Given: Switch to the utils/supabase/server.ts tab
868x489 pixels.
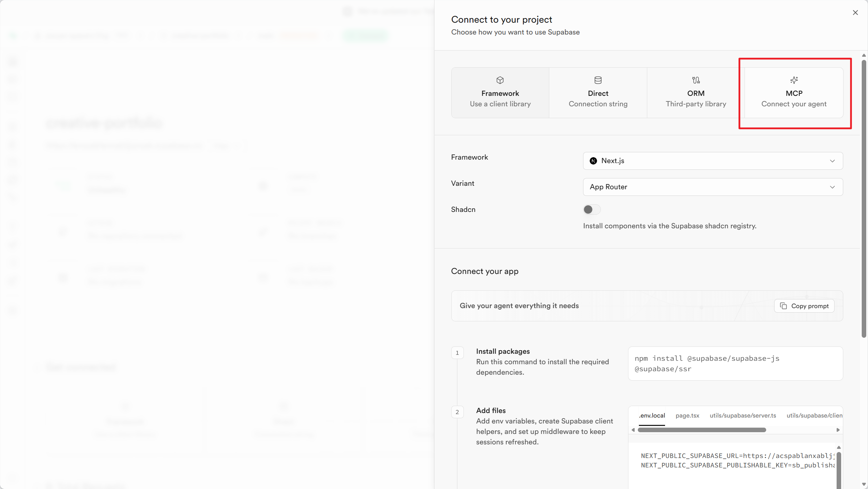Looking at the screenshot, I should [743, 415].
